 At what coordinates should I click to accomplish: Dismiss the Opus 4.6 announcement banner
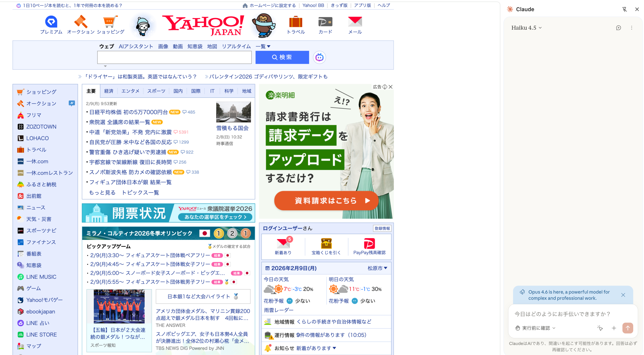(623, 295)
